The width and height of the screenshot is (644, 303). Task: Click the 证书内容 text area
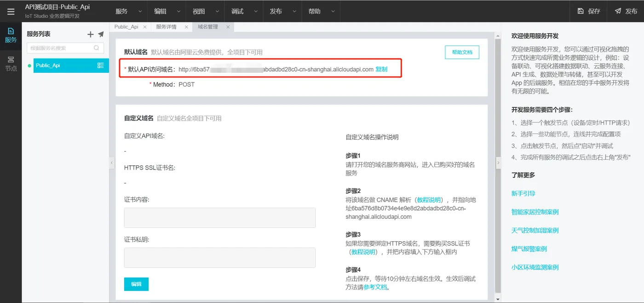pos(219,217)
